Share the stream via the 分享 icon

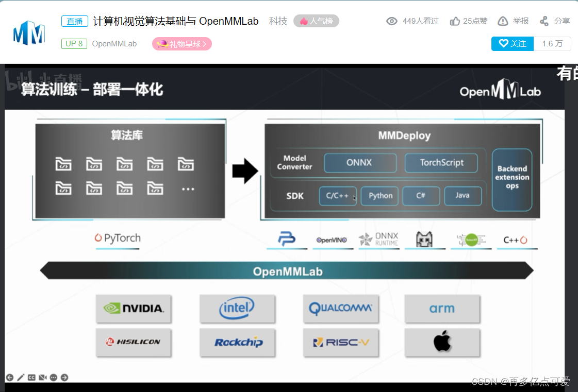click(544, 21)
